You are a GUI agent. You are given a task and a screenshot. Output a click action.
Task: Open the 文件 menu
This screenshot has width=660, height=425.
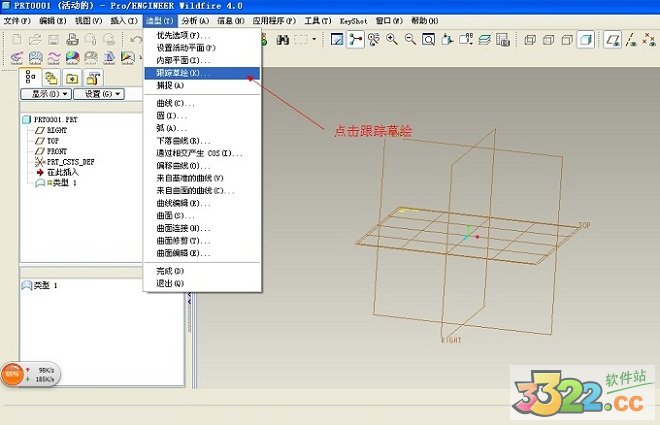17,21
